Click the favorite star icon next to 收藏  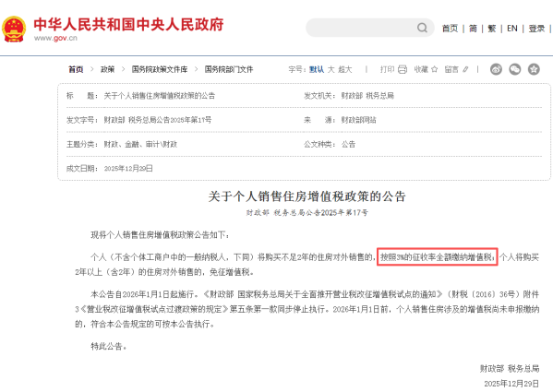click(434, 69)
